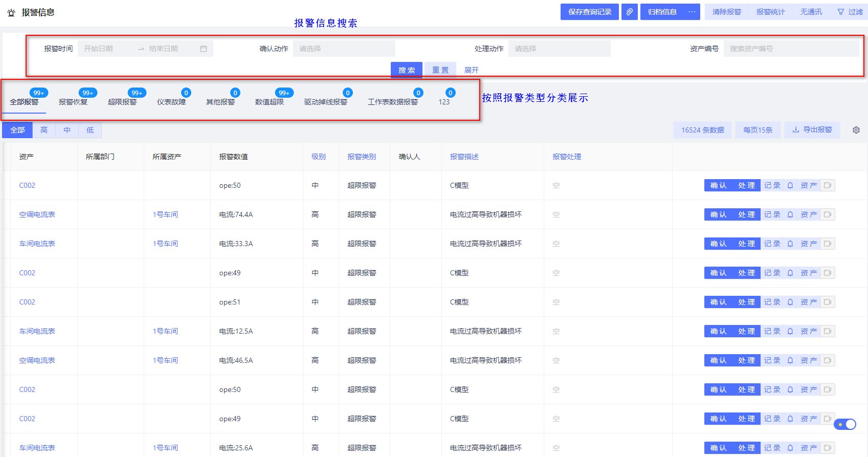Click camera icon in 电流:12.5A row

[828, 331]
